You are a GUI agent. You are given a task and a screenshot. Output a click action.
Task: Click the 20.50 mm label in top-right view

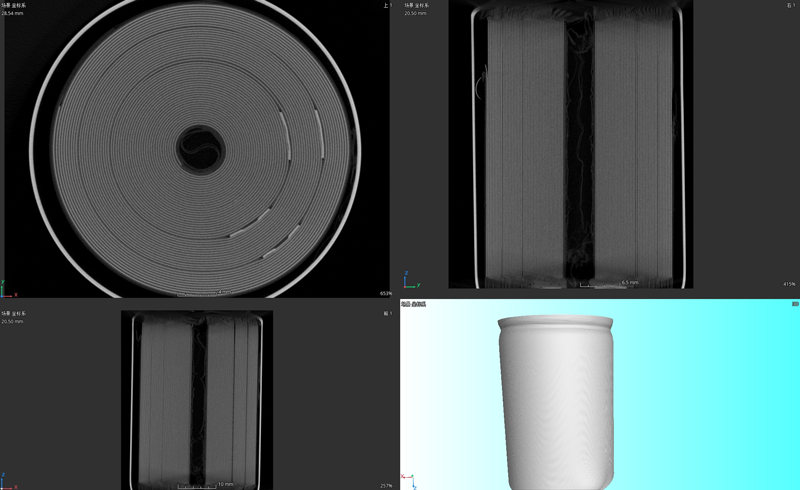pos(416,14)
